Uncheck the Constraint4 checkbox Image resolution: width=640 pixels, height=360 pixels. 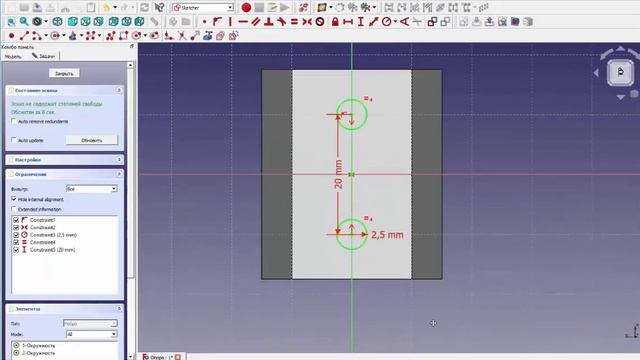(16, 242)
